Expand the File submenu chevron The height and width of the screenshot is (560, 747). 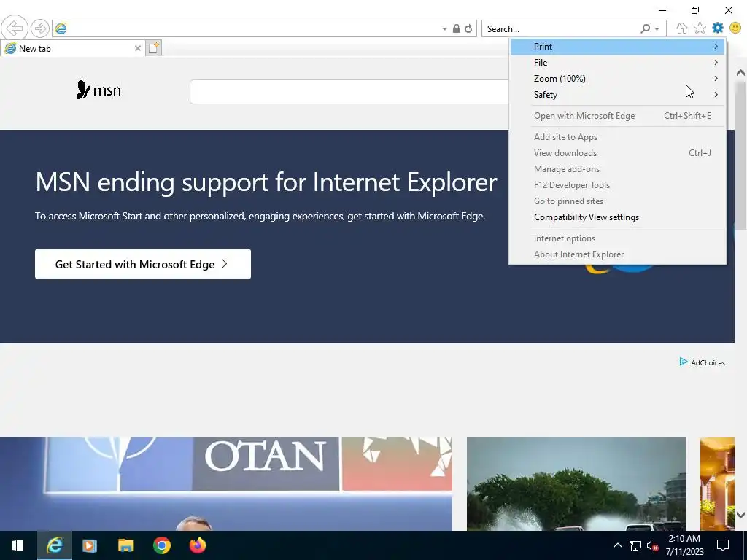716,63
